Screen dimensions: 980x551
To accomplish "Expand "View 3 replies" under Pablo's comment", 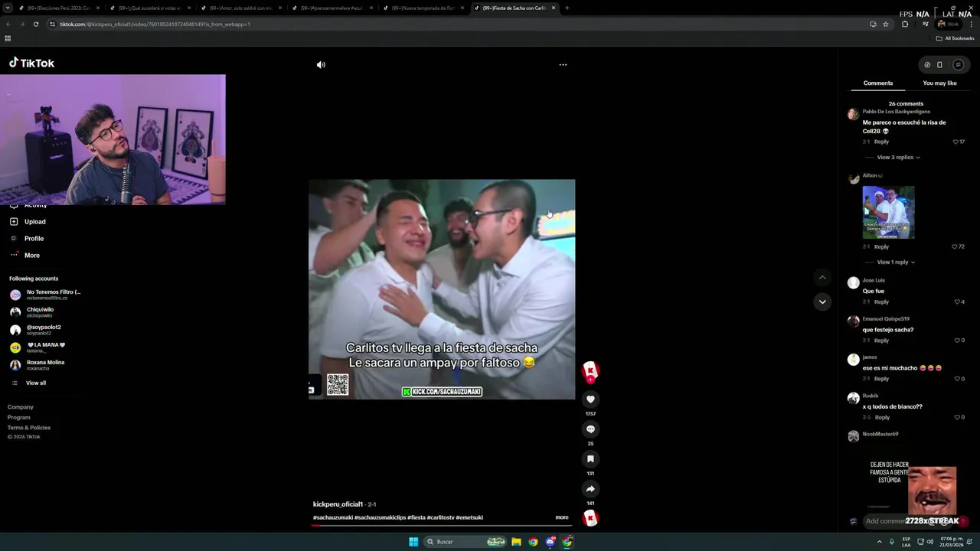I will (898, 157).
